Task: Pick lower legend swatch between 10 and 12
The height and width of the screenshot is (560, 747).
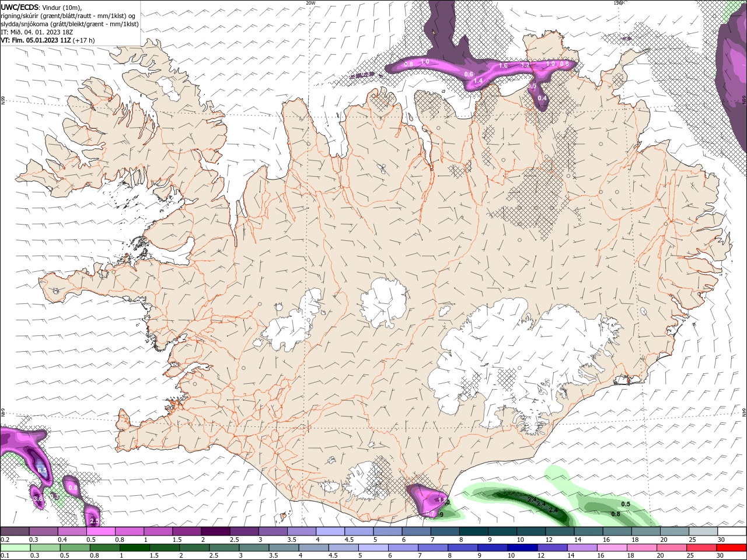Action: [x=523, y=547]
